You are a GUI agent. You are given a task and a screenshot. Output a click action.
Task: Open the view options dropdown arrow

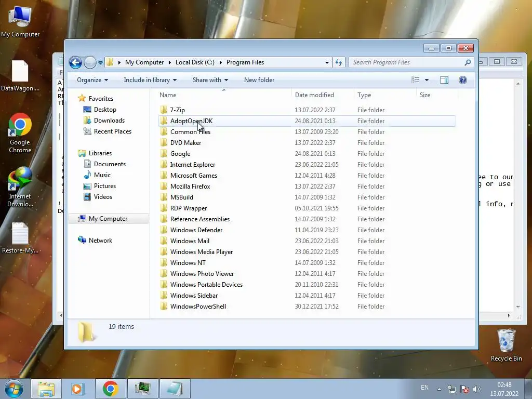427,80
